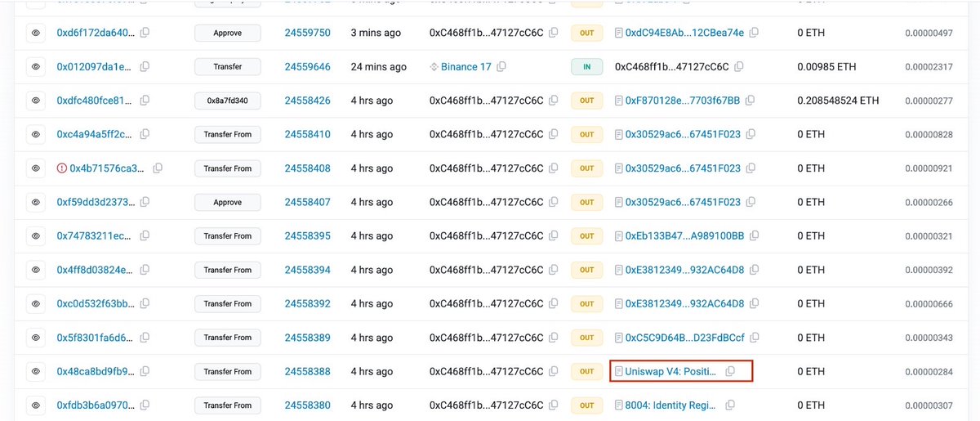Viewport: 980px width, 421px height.
Task: Click transaction fee 0.00000921
Action: click(x=929, y=168)
